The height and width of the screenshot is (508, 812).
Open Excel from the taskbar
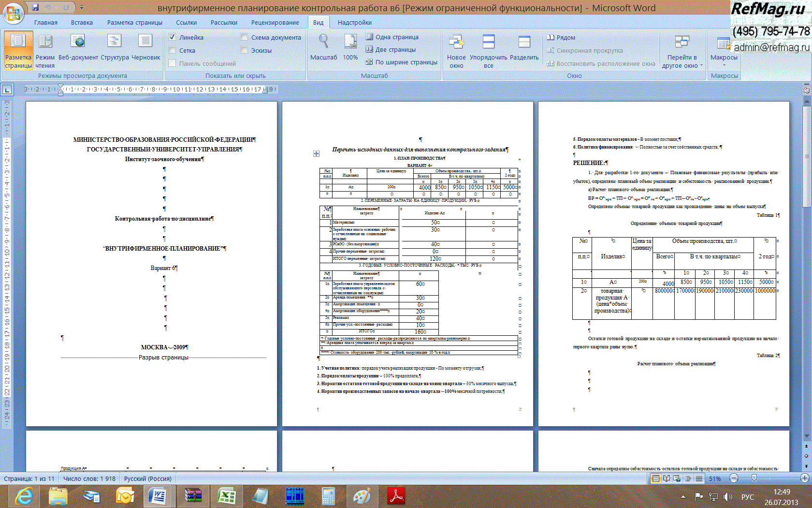click(x=226, y=496)
